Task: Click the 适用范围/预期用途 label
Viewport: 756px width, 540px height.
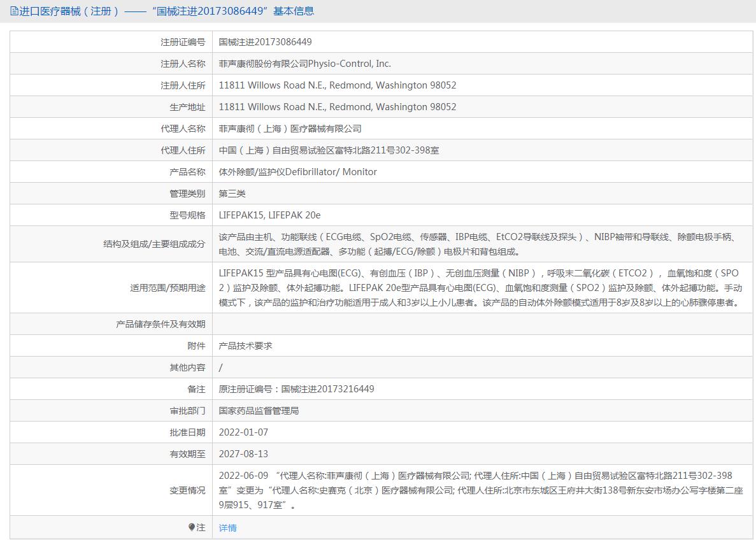Action: click(x=168, y=288)
